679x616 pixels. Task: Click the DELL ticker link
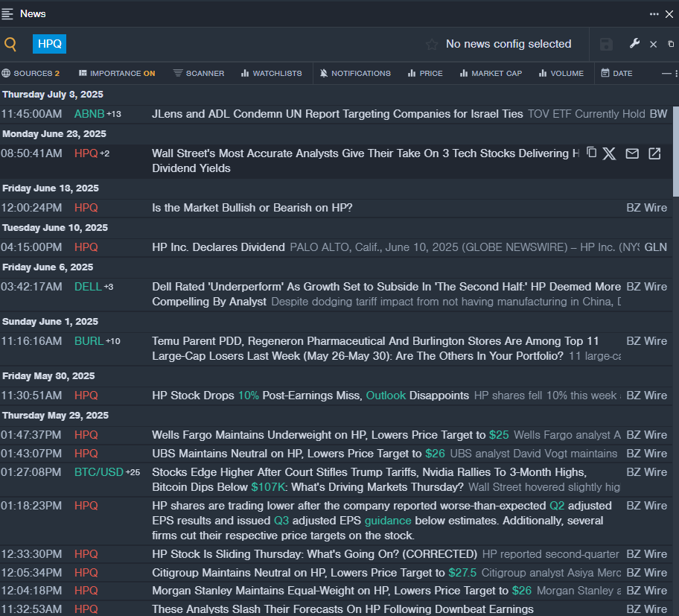[88, 287]
